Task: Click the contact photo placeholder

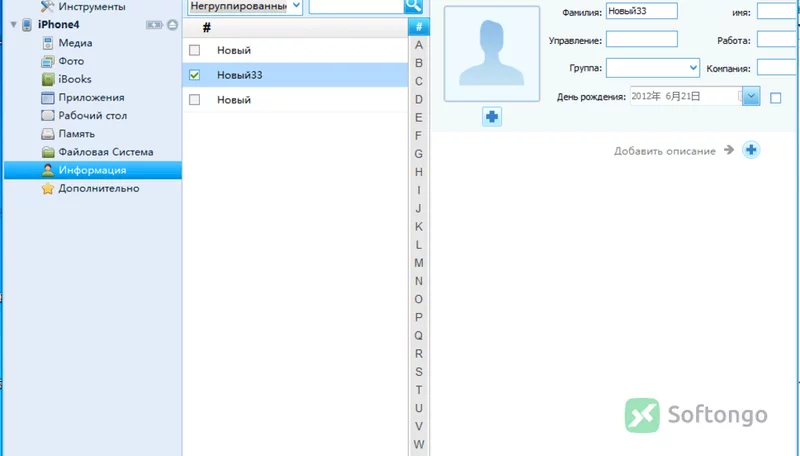Action: click(492, 54)
